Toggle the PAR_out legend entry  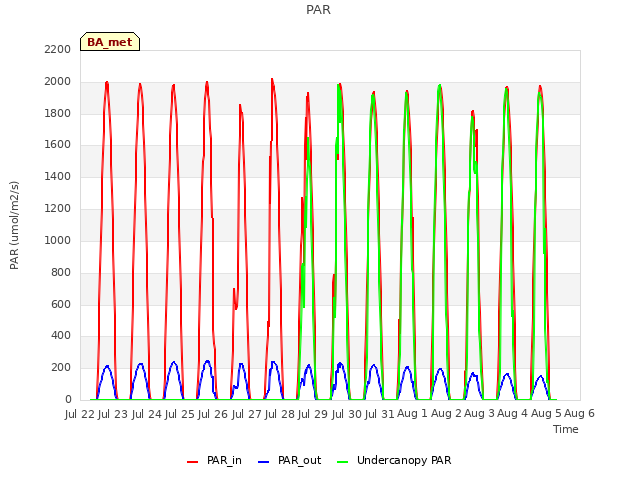click(290, 460)
